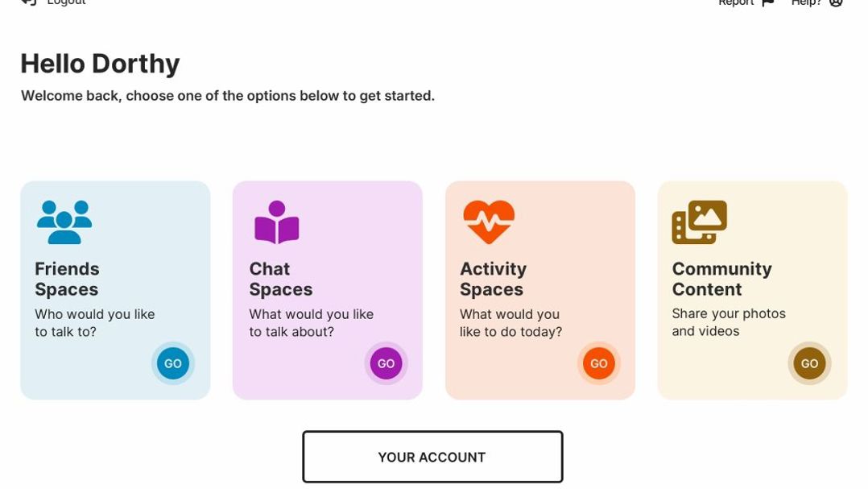868x489 pixels.
Task: Click the Chat Spaces book reader icon
Action: pos(276,222)
